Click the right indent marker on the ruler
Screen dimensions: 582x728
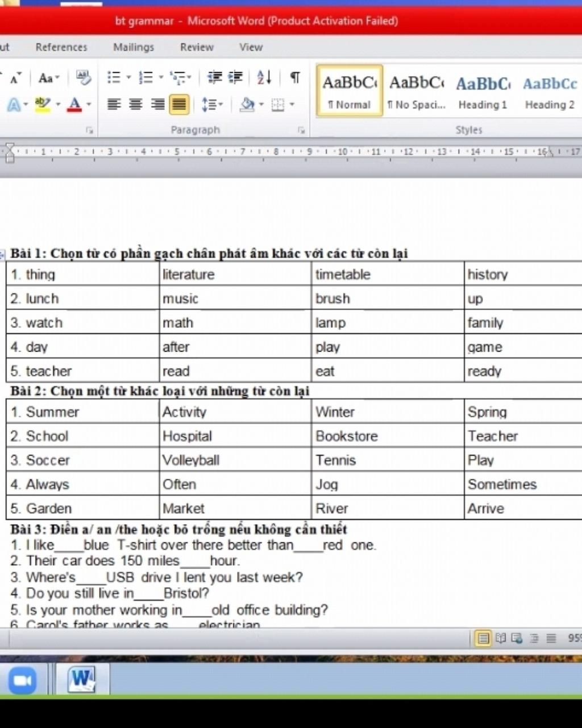tap(549, 154)
